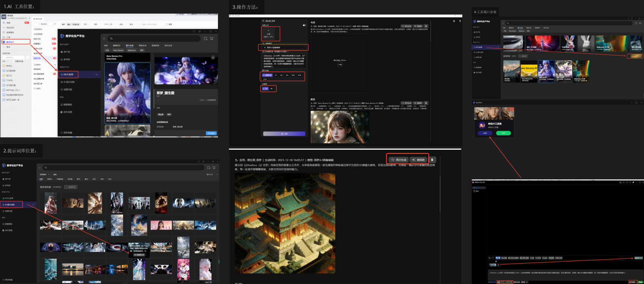Open the folder icon in section 2 toolbar
This screenshot has width=644, height=284.
[x=209, y=167]
